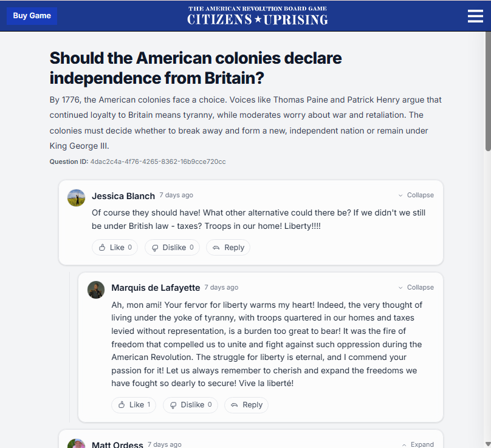This screenshot has height=448, width=491.
Task: Click the Citizens Uprising logo
Action: point(257,16)
